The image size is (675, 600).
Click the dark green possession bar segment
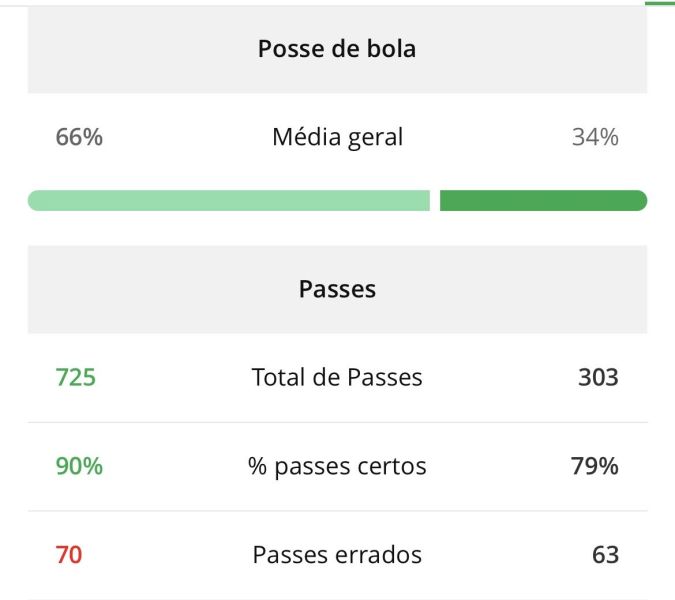(x=543, y=201)
